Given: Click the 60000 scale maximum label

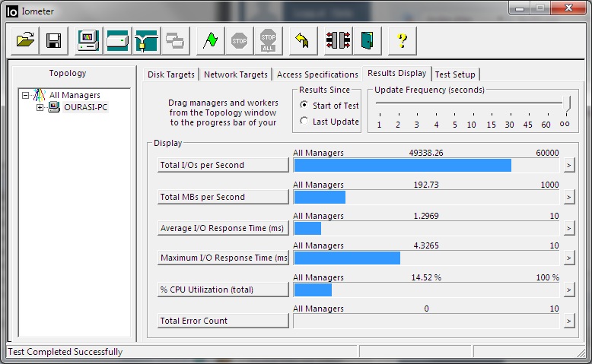Looking at the screenshot, I should [x=547, y=153].
